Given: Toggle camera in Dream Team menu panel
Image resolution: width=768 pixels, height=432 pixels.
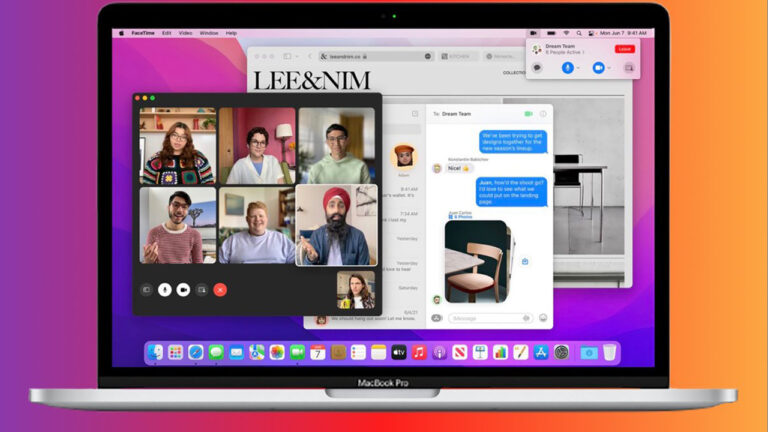Looking at the screenshot, I should (598, 68).
